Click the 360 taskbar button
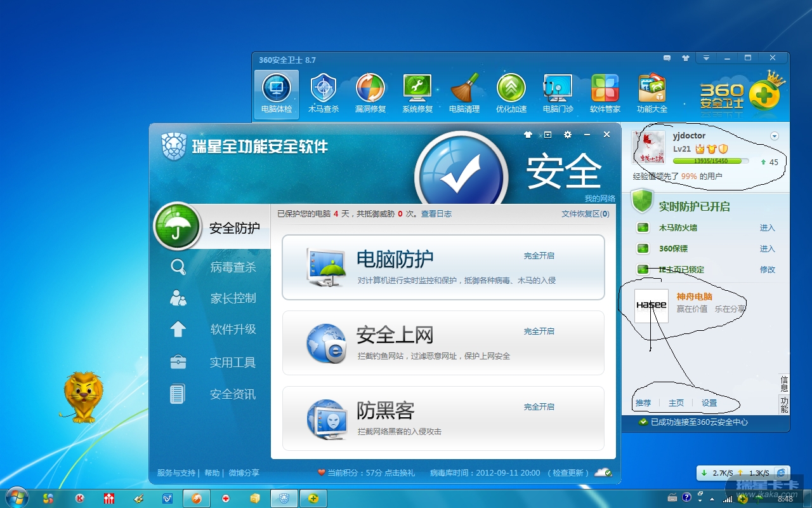 (x=313, y=498)
